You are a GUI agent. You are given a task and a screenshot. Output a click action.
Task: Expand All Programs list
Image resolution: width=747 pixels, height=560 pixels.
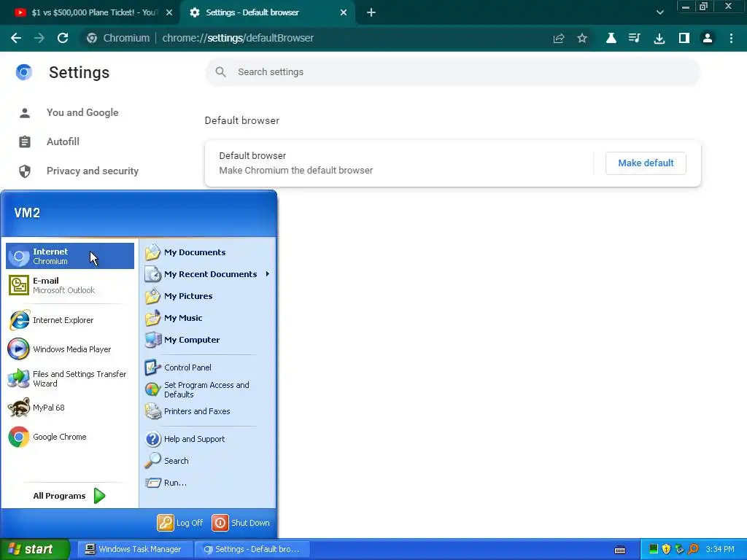69,496
